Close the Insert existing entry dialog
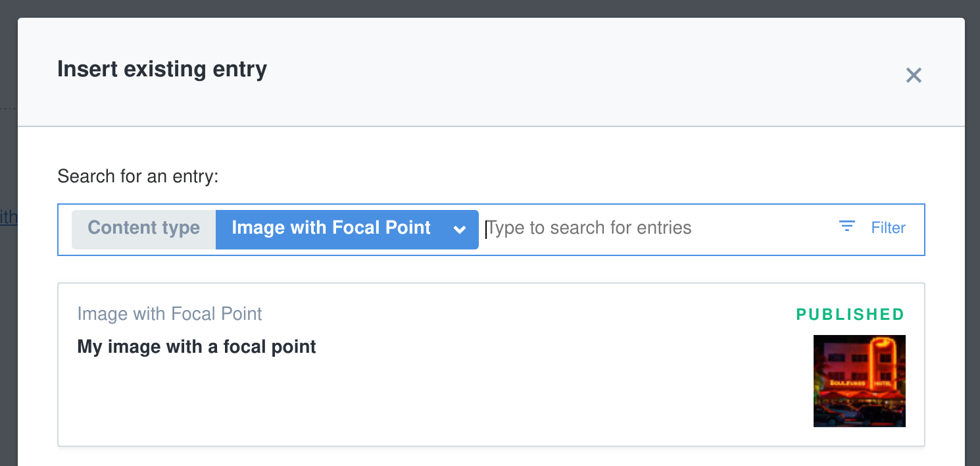980x466 pixels. click(914, 75)
